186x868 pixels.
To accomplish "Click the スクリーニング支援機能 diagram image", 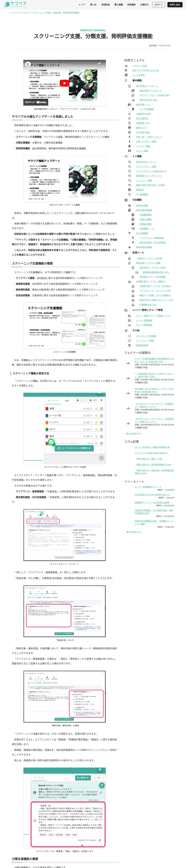I will coord(64,325).
